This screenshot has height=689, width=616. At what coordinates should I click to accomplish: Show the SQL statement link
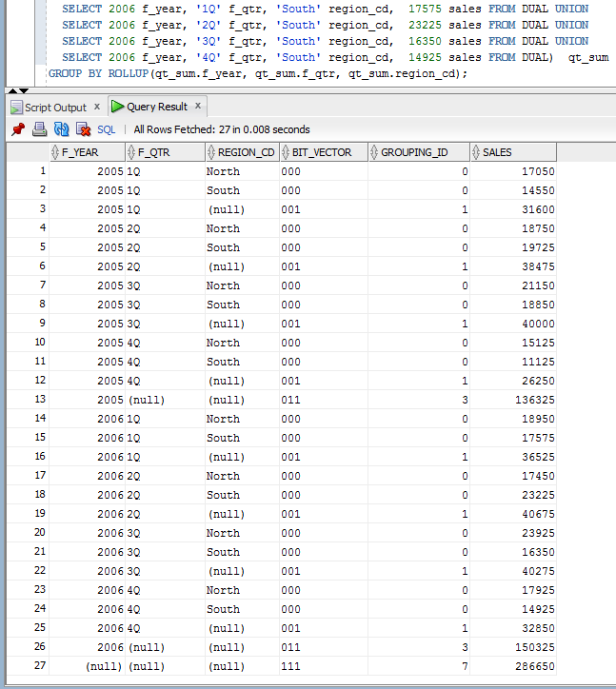[106, 129]
